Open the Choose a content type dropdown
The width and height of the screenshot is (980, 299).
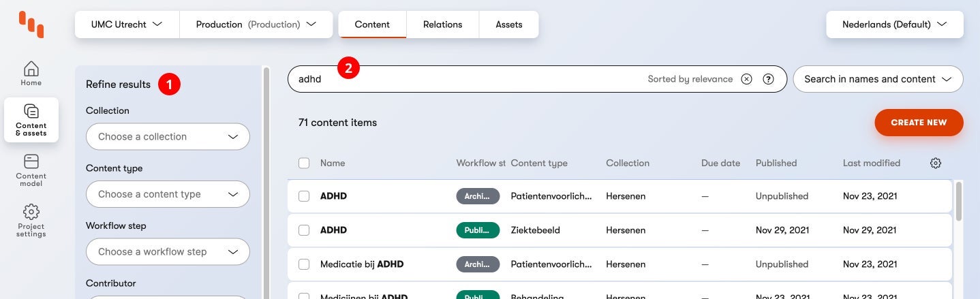pyautogui.click(x=168, y=194)
